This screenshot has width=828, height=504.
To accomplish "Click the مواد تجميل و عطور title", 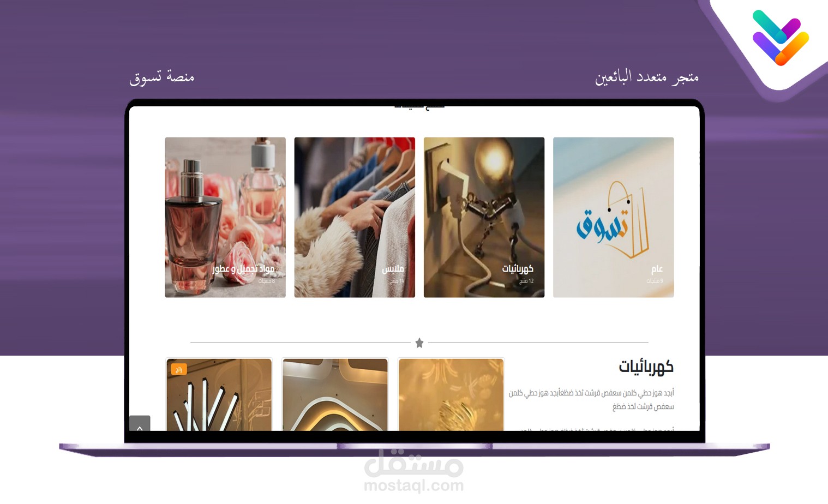I will pos(243,269).
